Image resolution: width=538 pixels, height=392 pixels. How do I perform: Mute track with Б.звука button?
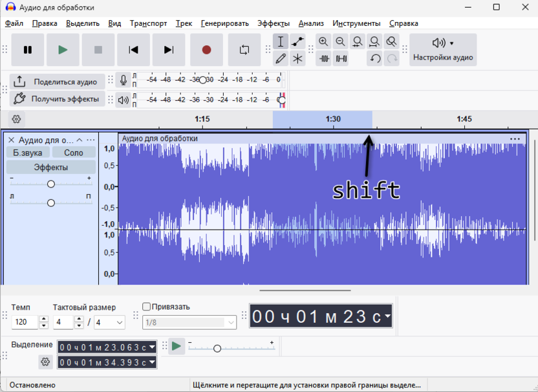pyautogui.click(x=28, y=153)
